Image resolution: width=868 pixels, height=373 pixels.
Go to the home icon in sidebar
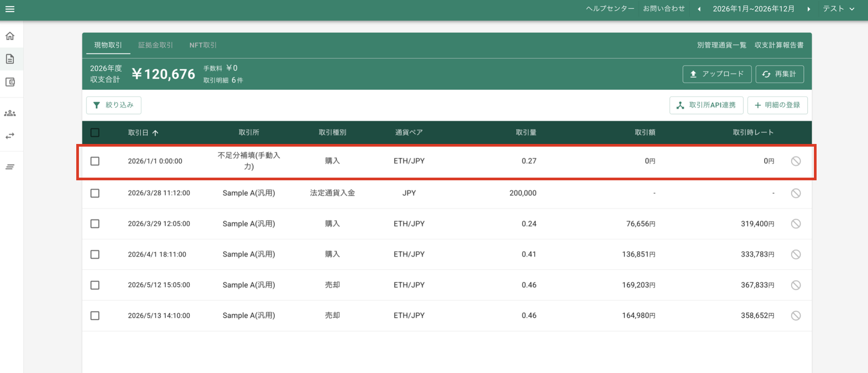(10, 36)
